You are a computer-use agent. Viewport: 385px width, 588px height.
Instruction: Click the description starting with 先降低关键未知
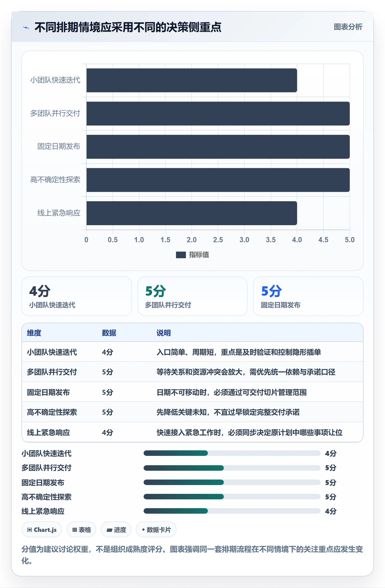228,412
